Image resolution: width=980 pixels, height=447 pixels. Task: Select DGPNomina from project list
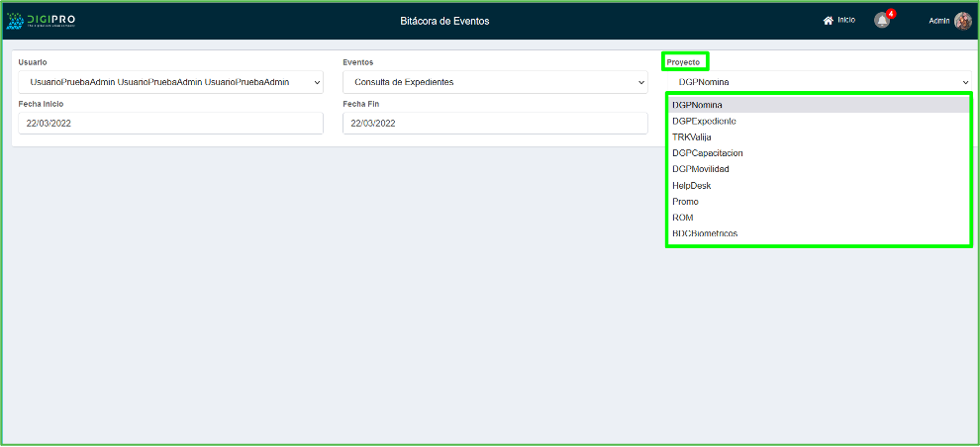point(697,105)
